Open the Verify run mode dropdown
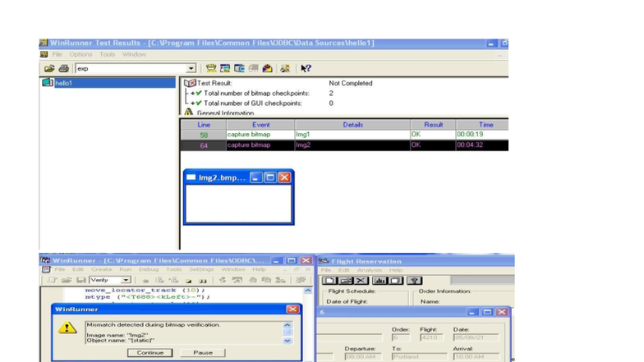This screenshot has height=362, width=644. click(126, 280)
